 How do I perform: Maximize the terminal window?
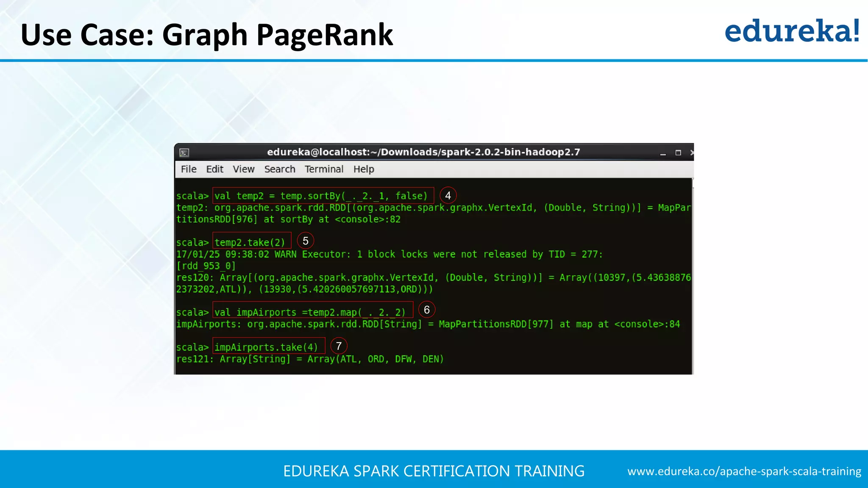(678, 152)
